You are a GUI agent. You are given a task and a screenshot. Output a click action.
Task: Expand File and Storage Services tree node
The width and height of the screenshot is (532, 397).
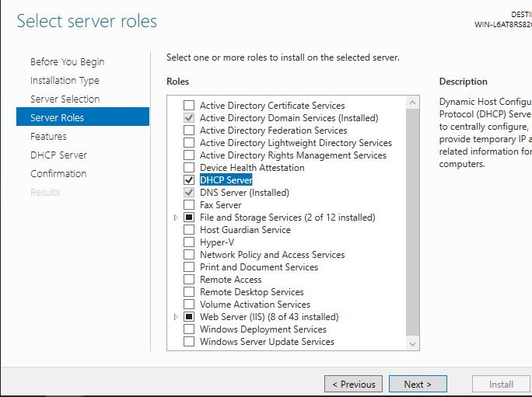(176, 218)
